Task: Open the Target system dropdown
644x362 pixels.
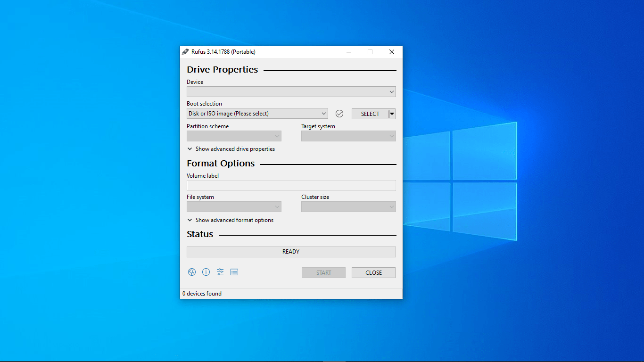Action: tap(348, 136)
